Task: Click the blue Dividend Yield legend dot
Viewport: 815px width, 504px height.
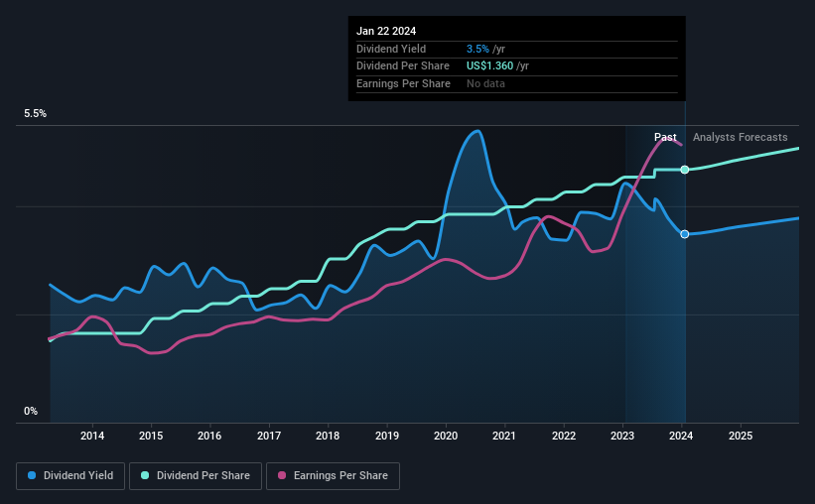Action: pyautogui.click(x=32, y=475)
